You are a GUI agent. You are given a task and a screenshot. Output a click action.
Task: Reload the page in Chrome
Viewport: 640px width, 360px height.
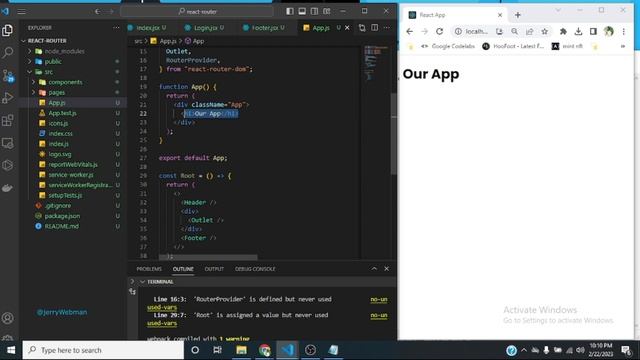click(439, 31)
